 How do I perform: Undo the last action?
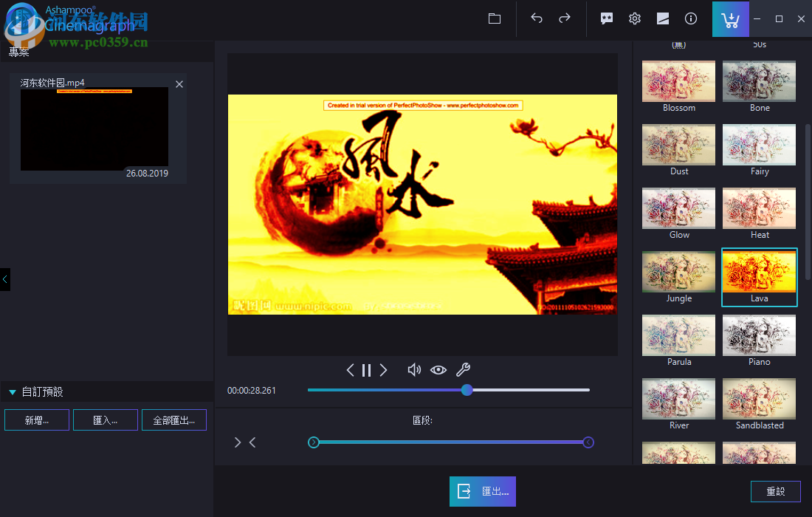point(537,18)
